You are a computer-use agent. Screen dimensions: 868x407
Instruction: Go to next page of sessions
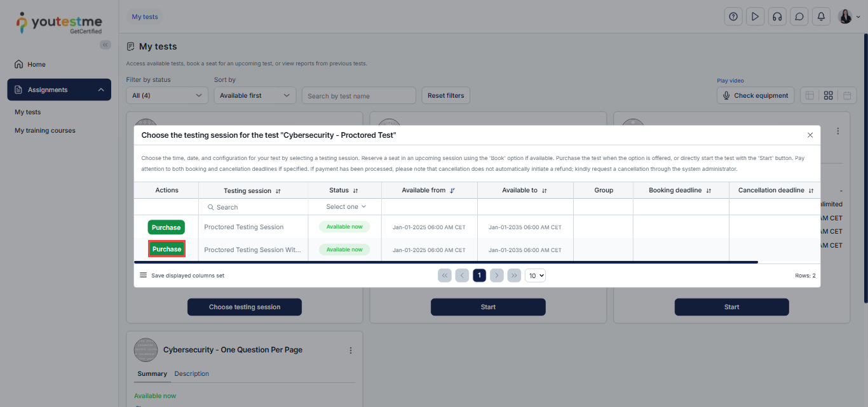click(497, 276)
